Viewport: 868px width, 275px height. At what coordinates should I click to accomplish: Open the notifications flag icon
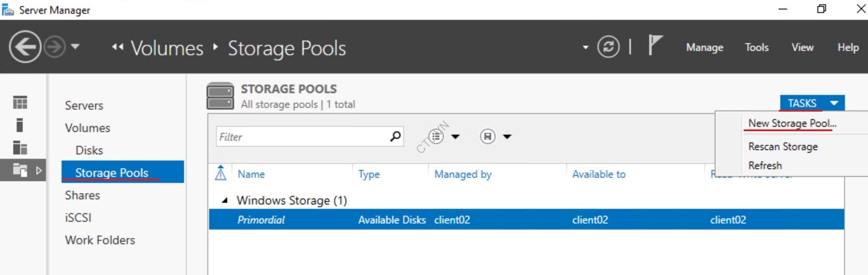click(x=655, y=45)
